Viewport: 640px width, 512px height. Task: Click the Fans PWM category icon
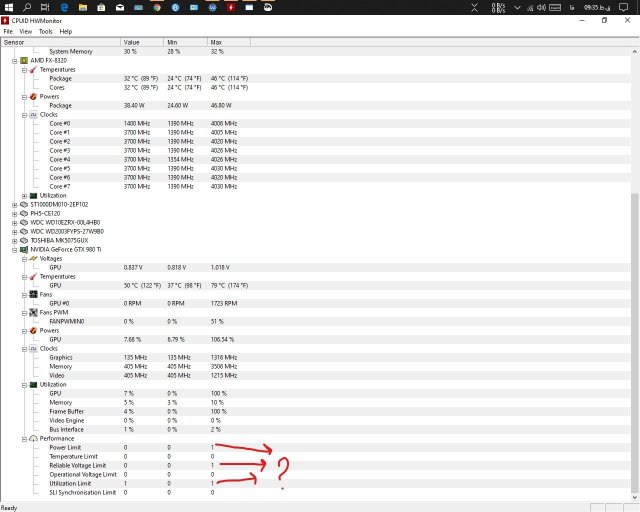pos(32,312)
